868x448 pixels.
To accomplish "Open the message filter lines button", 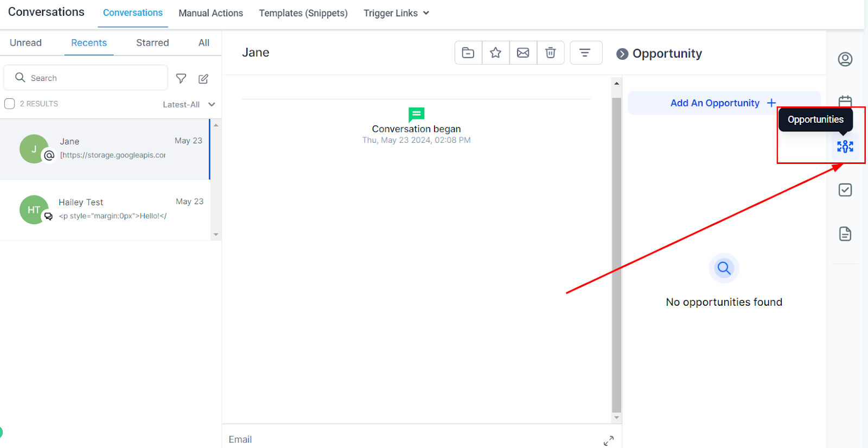I will pyautogui.click(x=586, y=53).
